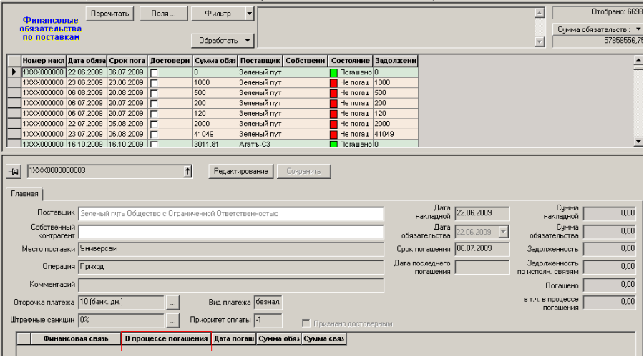Select the current-row pointer arrow in the grid
The image size is (644, 357).
14,72
